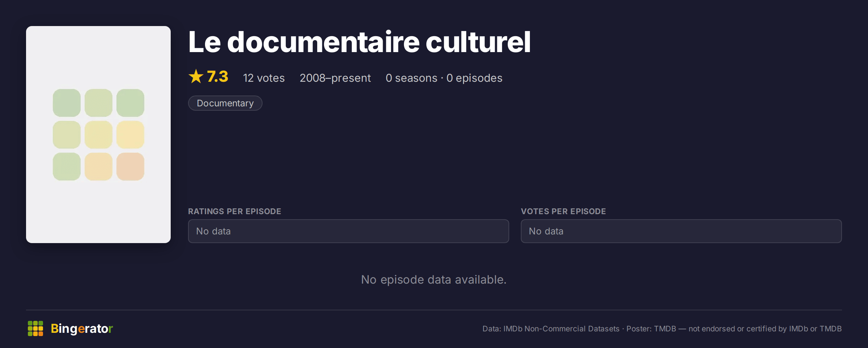Click the center yellow poster tile

(x=98, y=135)
